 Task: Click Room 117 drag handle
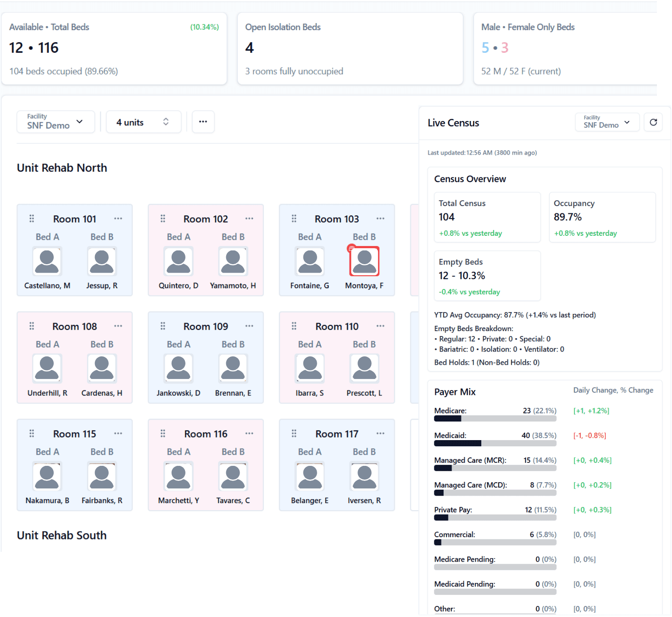click(x=294, y=433)
